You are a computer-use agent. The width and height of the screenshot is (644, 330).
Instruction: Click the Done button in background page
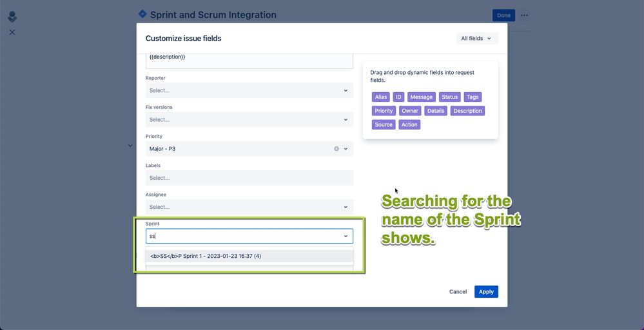point(503,15)
